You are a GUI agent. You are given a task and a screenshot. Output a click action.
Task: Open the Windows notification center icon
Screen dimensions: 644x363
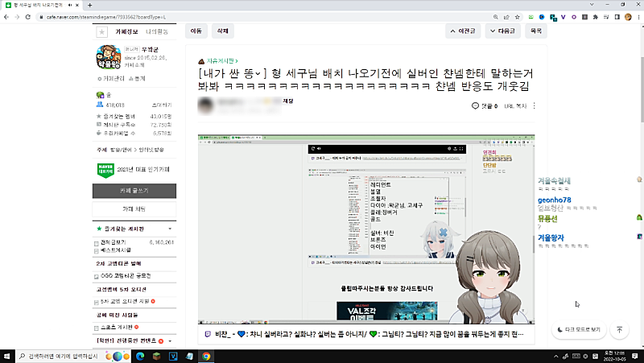[635, 357]
